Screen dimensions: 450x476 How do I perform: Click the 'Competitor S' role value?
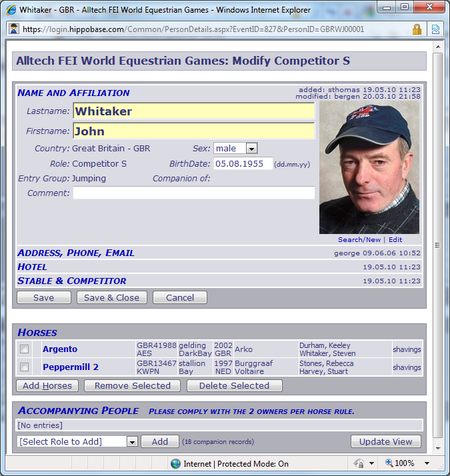pos(99,164)
